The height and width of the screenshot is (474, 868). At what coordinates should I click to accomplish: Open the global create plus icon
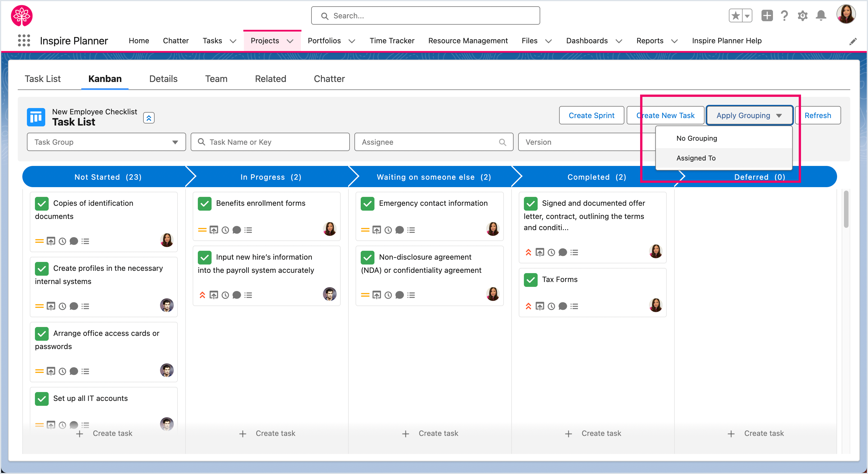pos(767,15)
